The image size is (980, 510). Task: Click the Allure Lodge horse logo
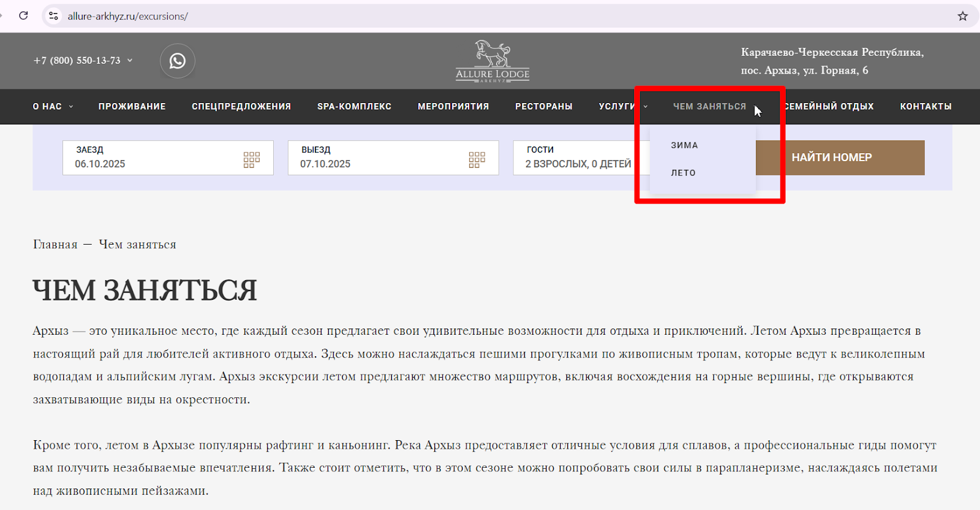pos(492,61)
